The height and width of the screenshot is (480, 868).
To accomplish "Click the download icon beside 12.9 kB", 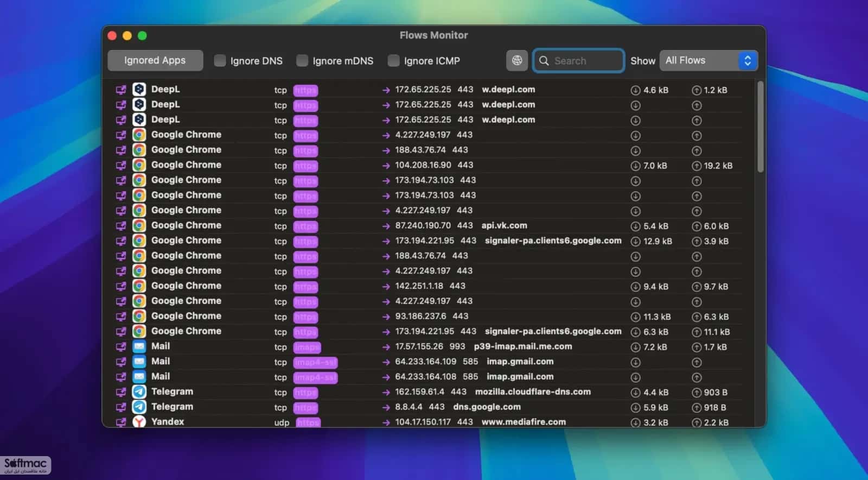I will coord(635,241).
